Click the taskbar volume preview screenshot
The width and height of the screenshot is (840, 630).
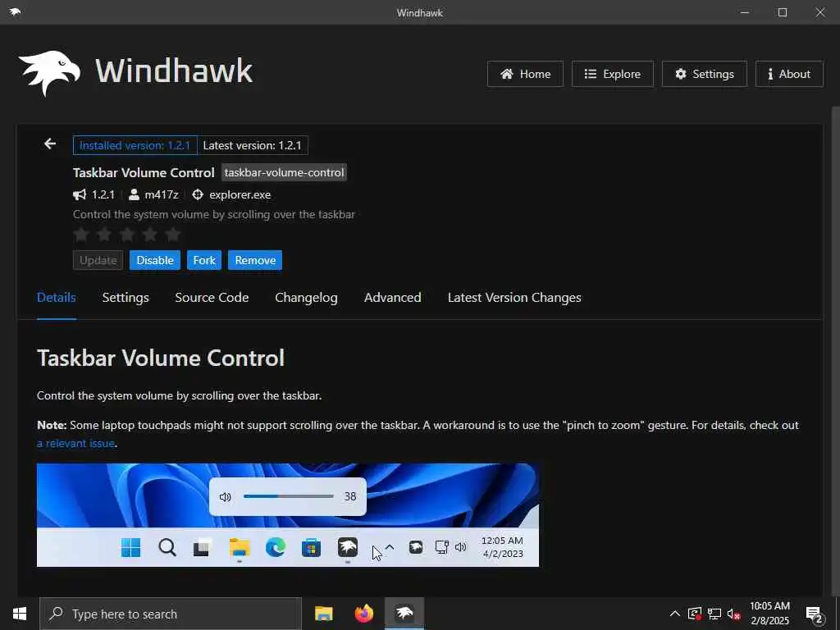pyautogui.click(x=288, y=515)
